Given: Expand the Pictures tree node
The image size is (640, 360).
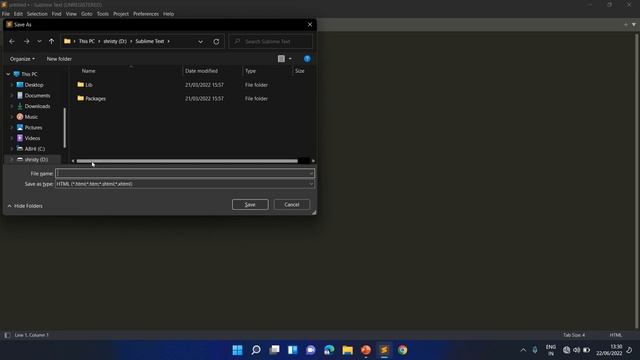Looking at the screenshot, I should (11, 127).
